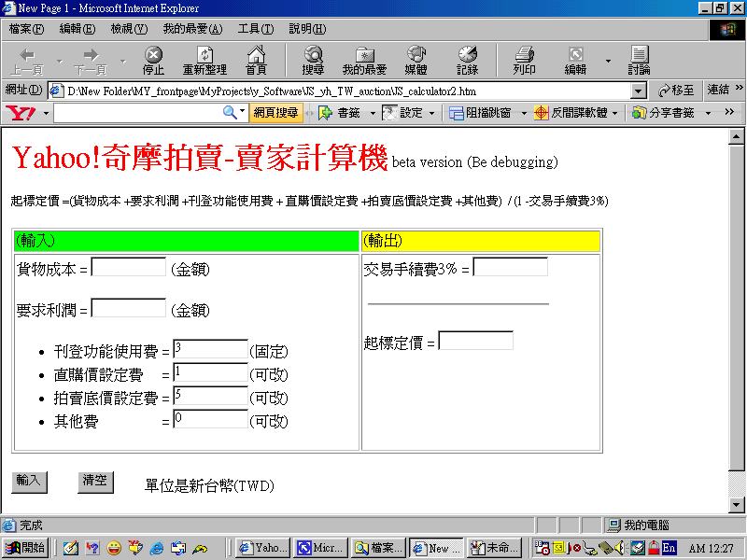Click the 交易手續費3% output field

pyautogui.click(x=510, y=267)
